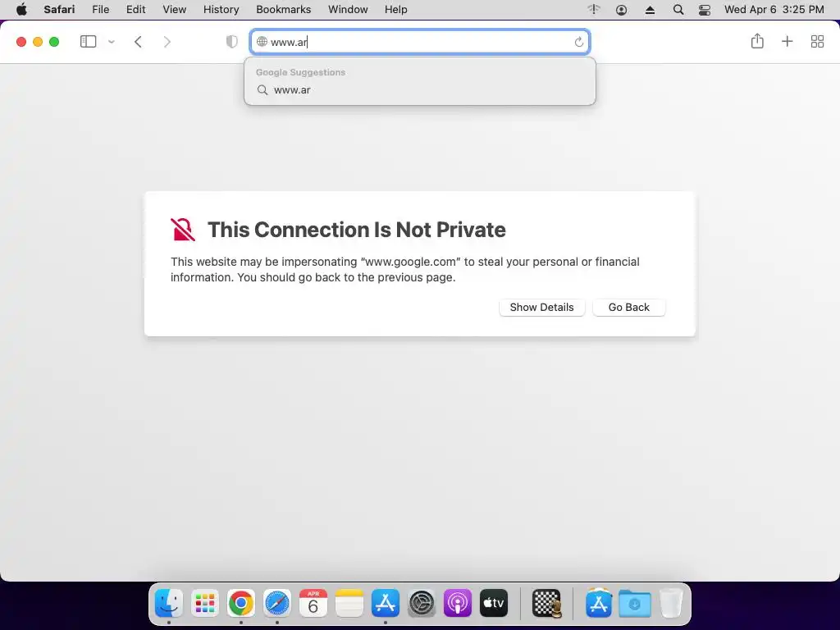Toggle the Safari sidebar
Viewport: 840px width, 630px height.
click(x=88, y=41)
